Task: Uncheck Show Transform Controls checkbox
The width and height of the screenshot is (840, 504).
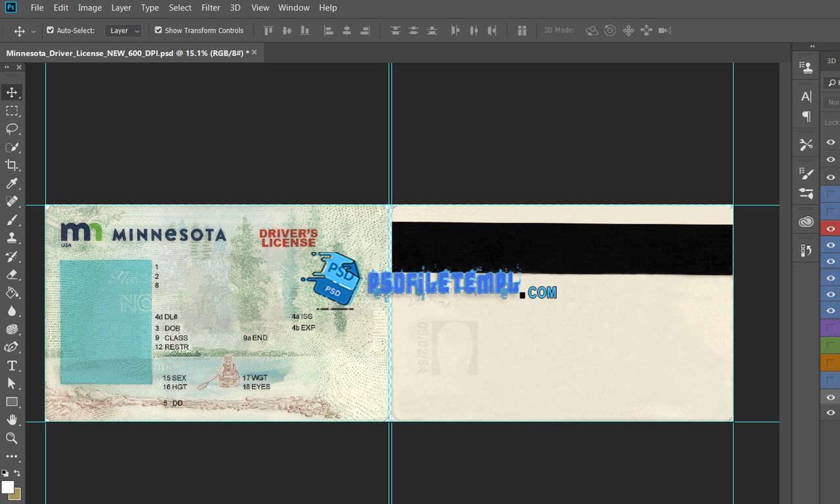Action: coord(158,30)
